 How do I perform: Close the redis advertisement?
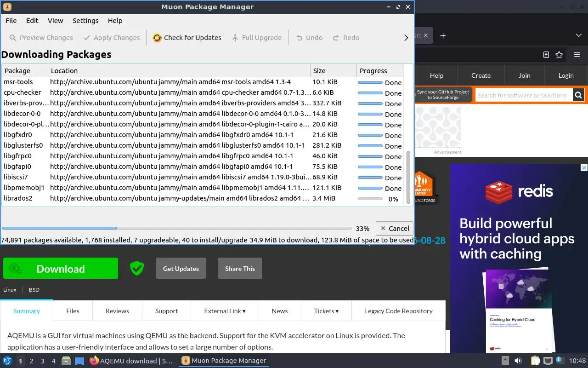pos(584,168)
